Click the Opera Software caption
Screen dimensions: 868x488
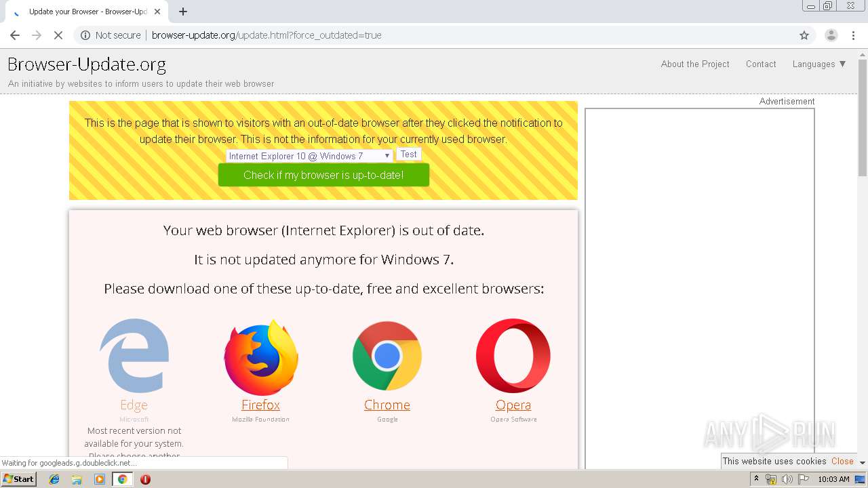pos(513,420)
